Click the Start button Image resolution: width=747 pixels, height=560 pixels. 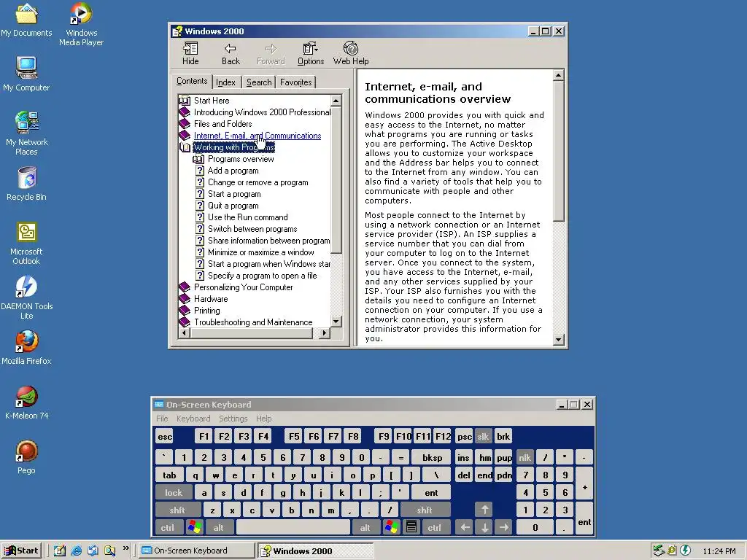[x=21, y=551]
